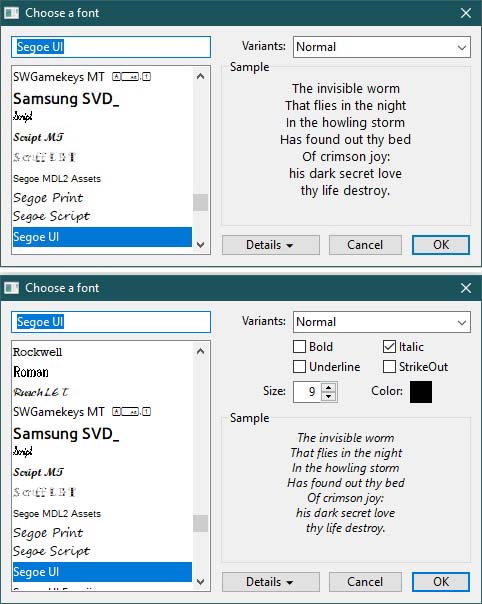
Task: Open the Variants dropdown in the lower dialog
Action: pyautogui.click(x=382, y=322)
